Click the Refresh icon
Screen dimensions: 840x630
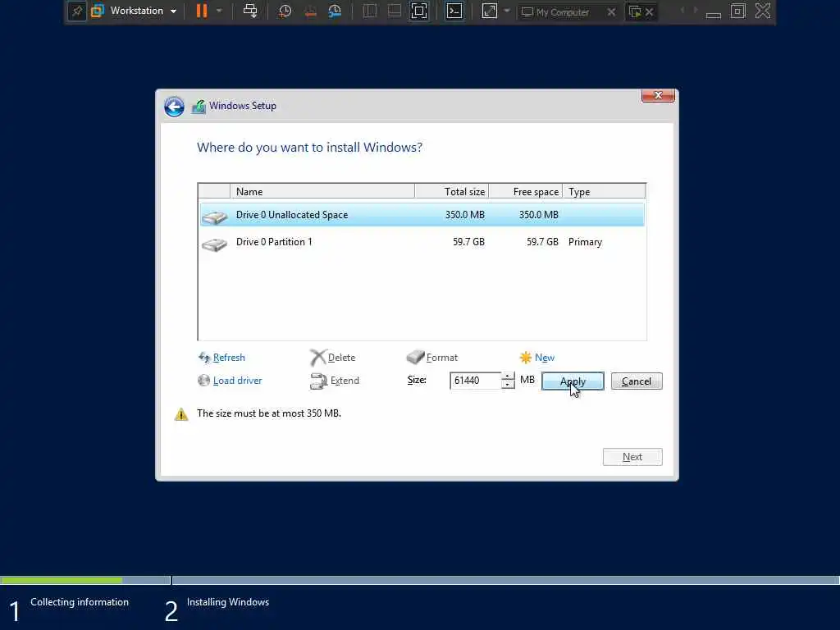pyautogui.click(x=204, y=358)
